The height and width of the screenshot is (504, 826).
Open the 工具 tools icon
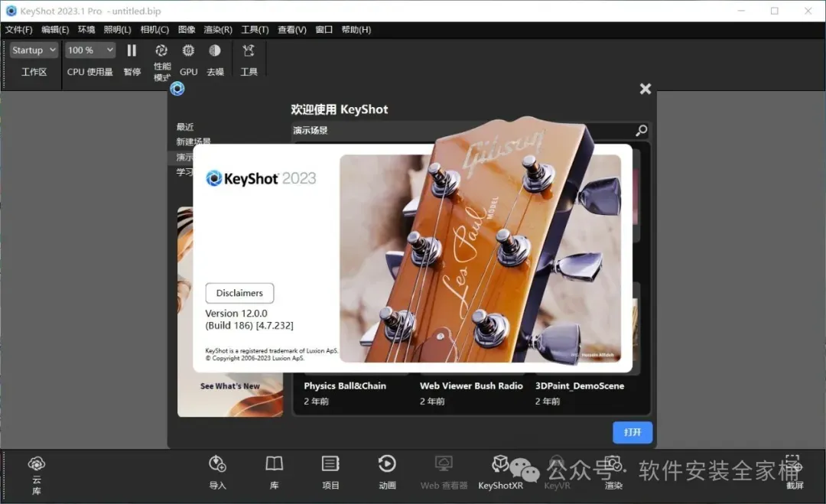pos(249,50)
